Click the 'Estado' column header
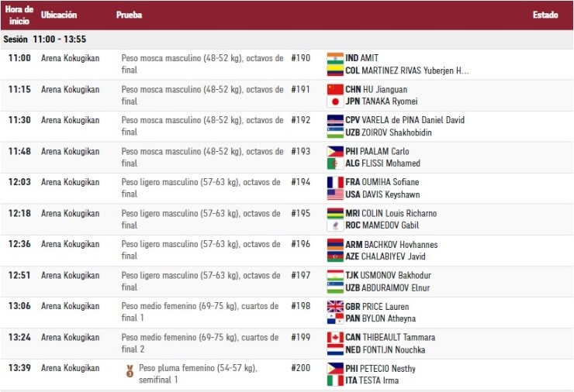The height and width of the screenshot is (392, 574). tap(545, 15)
